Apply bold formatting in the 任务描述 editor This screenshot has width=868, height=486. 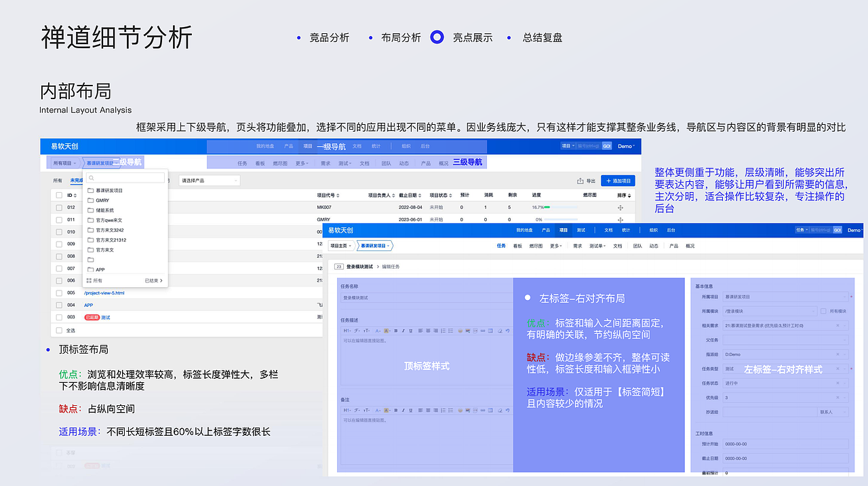coord(396,331)
